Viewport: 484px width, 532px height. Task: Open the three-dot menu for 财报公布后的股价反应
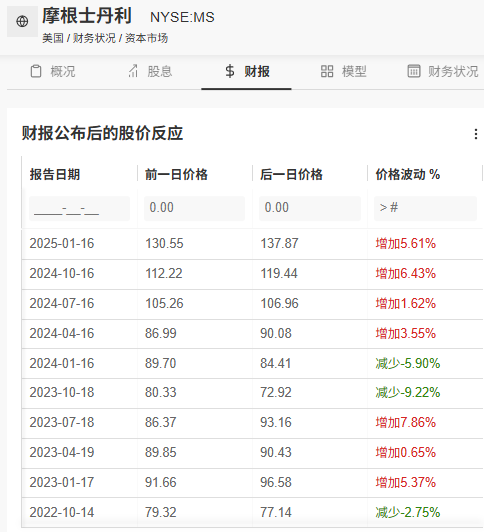[x=476, y=134]
